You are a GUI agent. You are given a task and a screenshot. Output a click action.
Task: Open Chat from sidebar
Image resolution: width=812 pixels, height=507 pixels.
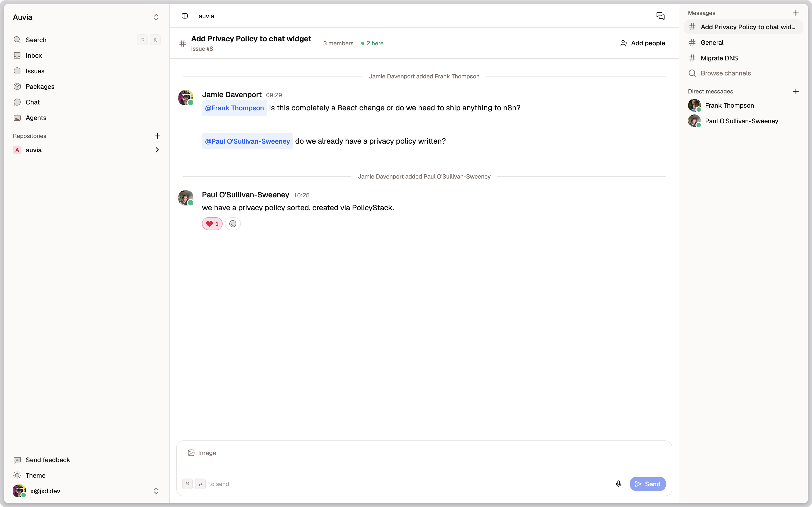click(x=86, y=102)
